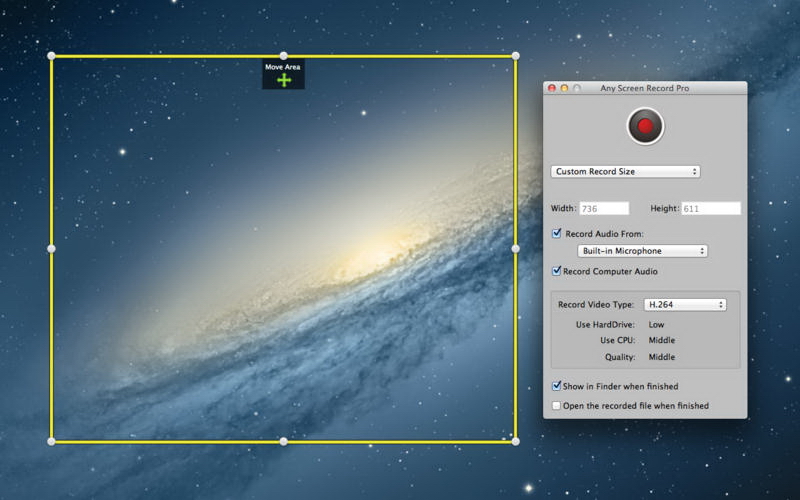
Task: Toggle Show in Finder when finished
Action: 557,386
